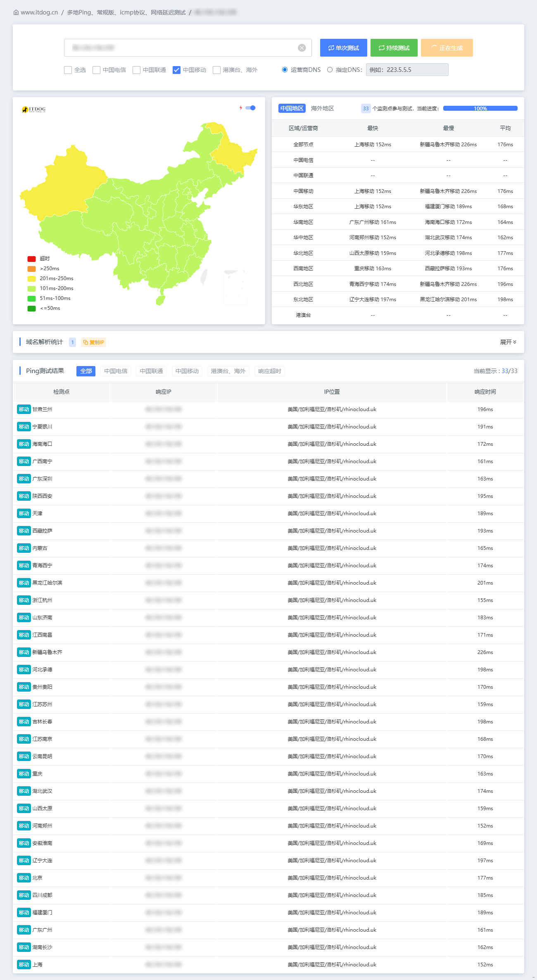This screenshot has width=537, height=980.
Task: Click the ITDOG logo on map
Action: point(33,109)
